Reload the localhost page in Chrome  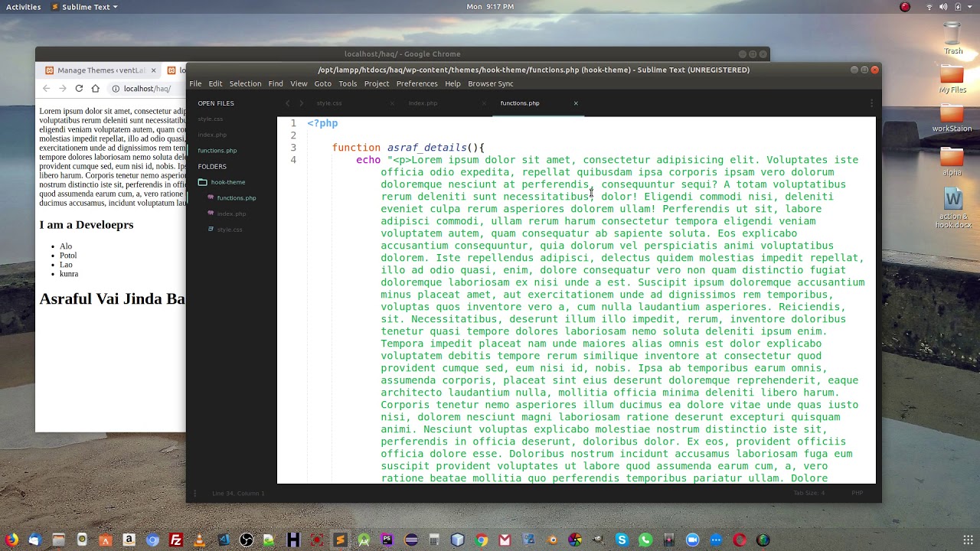[79, 89]
